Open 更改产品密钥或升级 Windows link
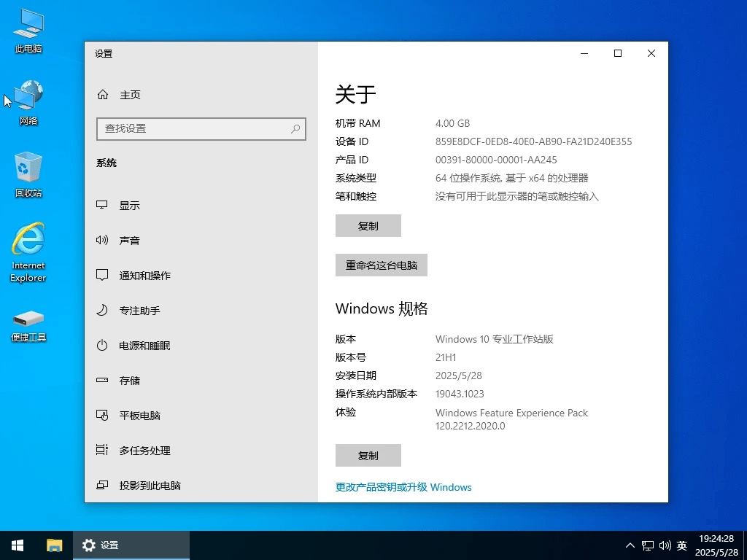 tap(402, 487)
